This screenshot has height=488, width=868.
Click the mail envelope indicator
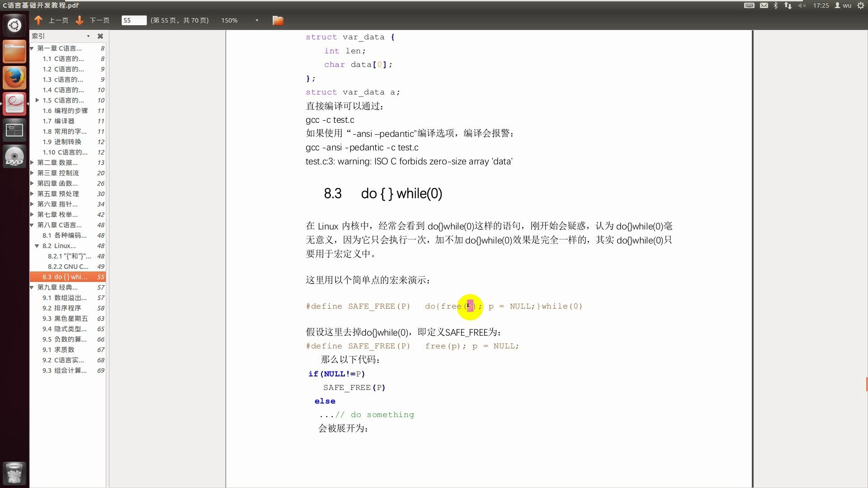tap(764, 5)
